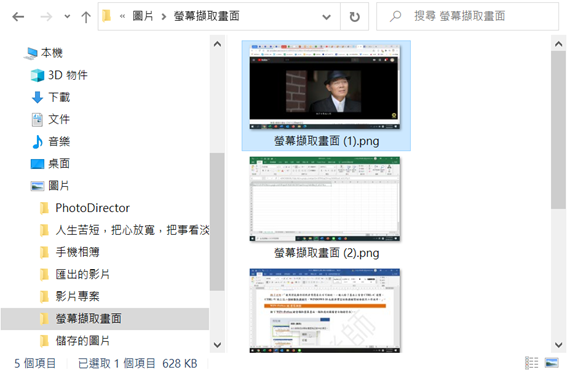Focus the 搜尋 螢幕擷取畫面 search box

click(x=467, y=16)
